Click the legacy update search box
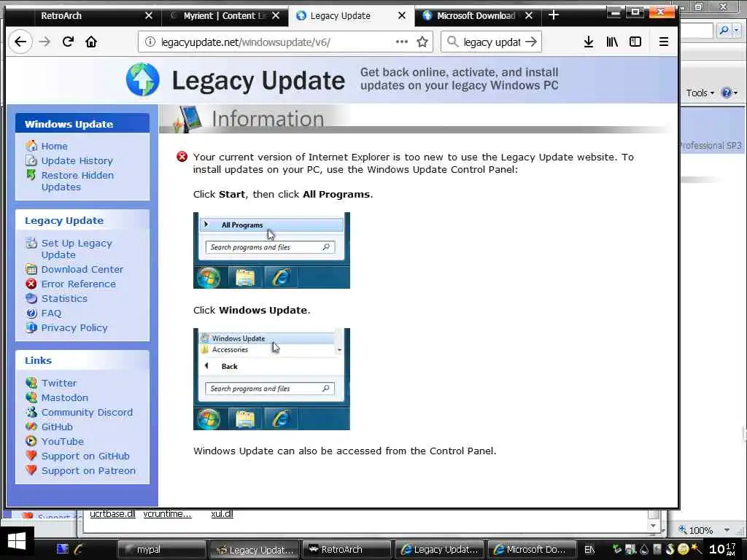Viewport: 747px width, 560px height. click(x=491, y=42)
